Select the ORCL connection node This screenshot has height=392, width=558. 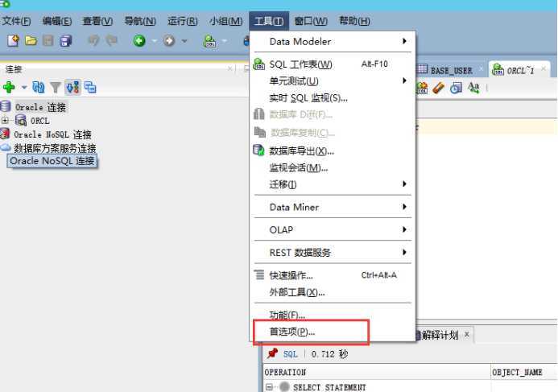pyautogui.click(x=40, y=121)
